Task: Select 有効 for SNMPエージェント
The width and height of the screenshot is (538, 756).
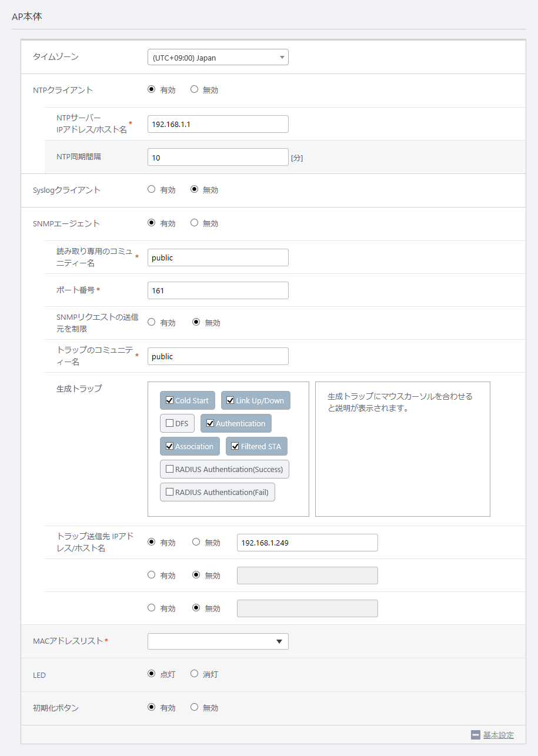Action: (151, 223)
